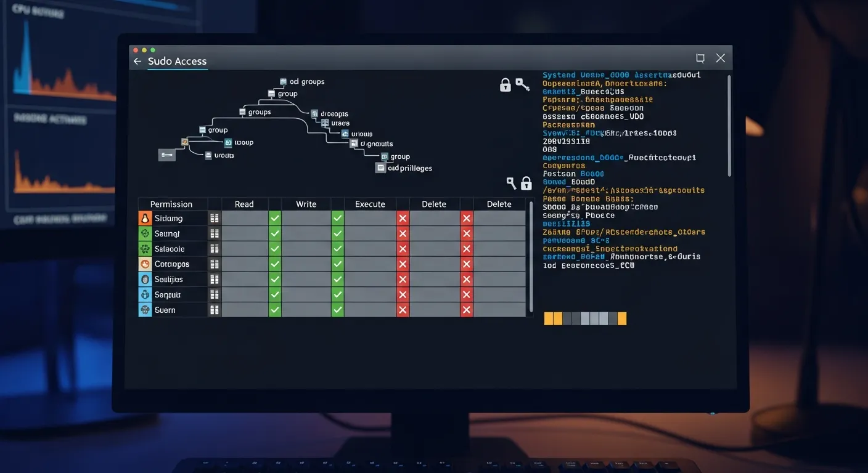
Task: Select the Sudo Access title tab
Action: tap(177, 61)
